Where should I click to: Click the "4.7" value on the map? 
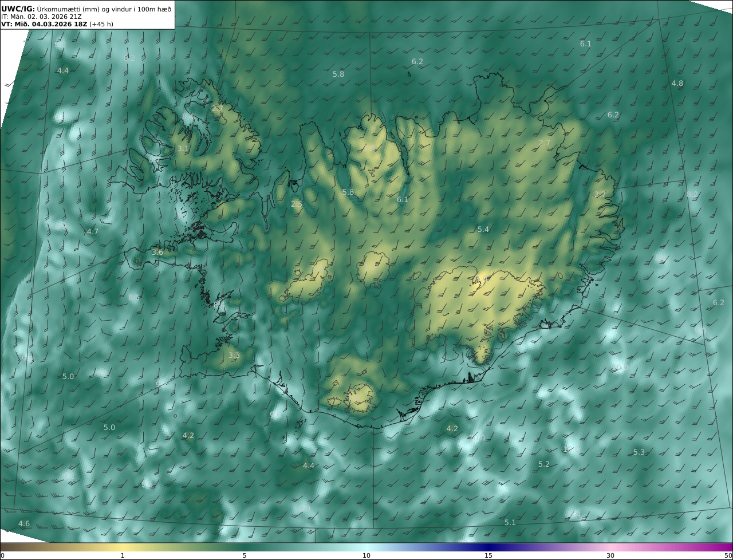point(93,232)
